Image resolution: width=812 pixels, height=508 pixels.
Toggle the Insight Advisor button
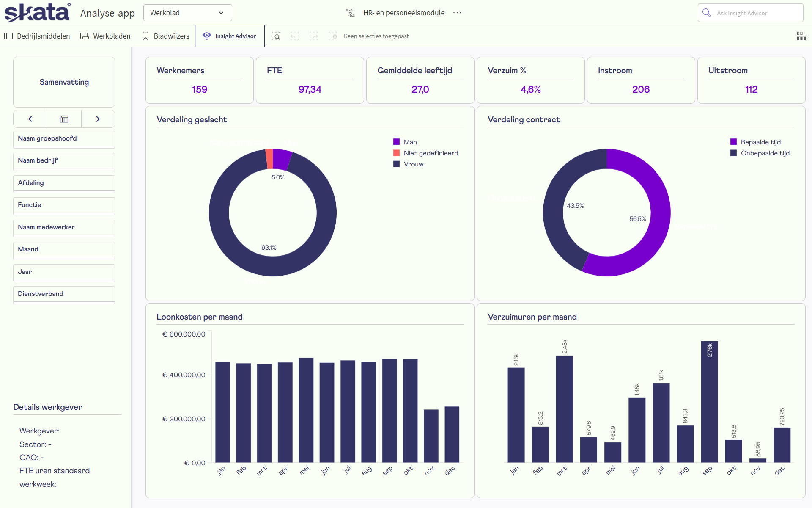tap(230, 36)
